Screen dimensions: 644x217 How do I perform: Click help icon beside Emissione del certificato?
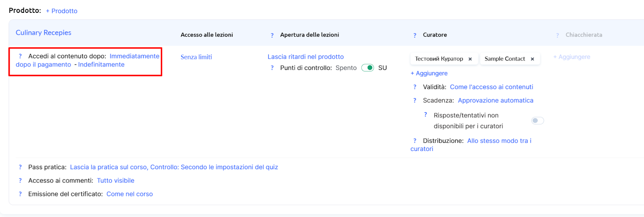coord(20,194)
